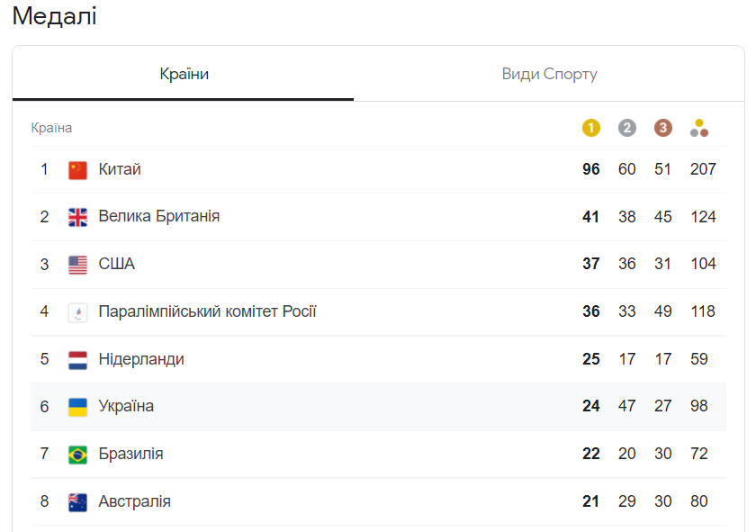Click the silver medal column icon
This screenshot has width=756, height=532.
(x=626, y=128)
